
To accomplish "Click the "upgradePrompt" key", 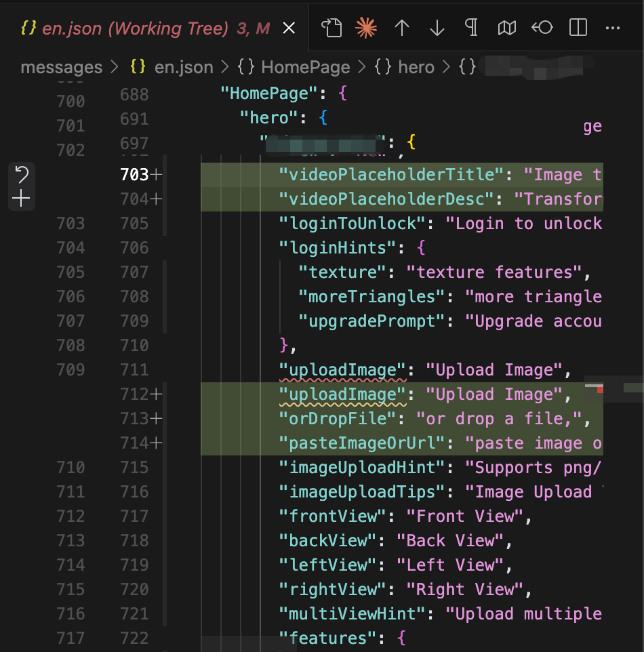I will point(371,321).
